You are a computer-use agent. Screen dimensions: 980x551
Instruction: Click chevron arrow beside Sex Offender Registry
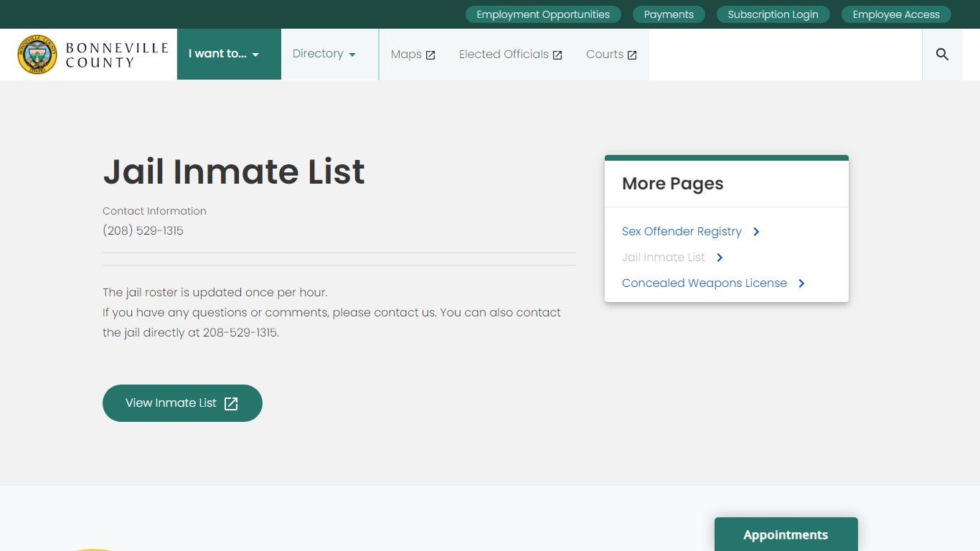(x=756, y=232)
